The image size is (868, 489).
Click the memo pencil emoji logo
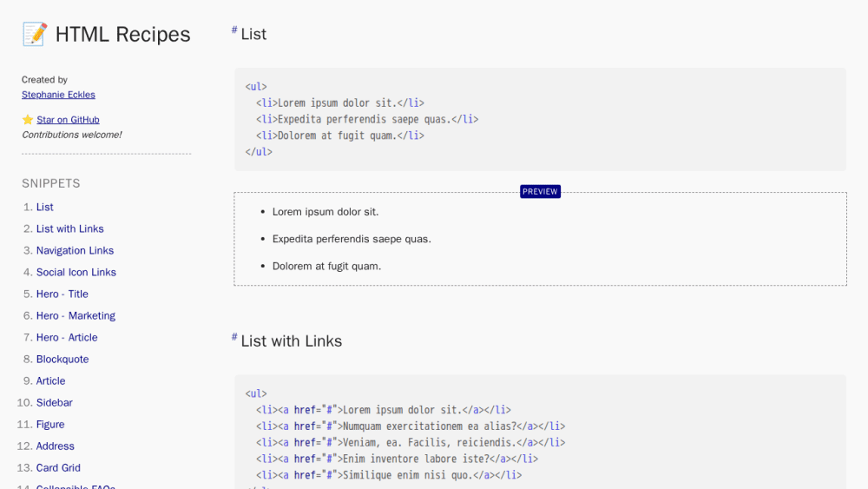pos(35,35)
